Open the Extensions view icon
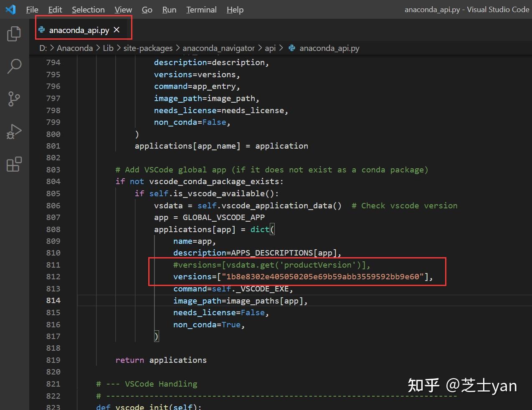532x410 pixels. [14, 164]
